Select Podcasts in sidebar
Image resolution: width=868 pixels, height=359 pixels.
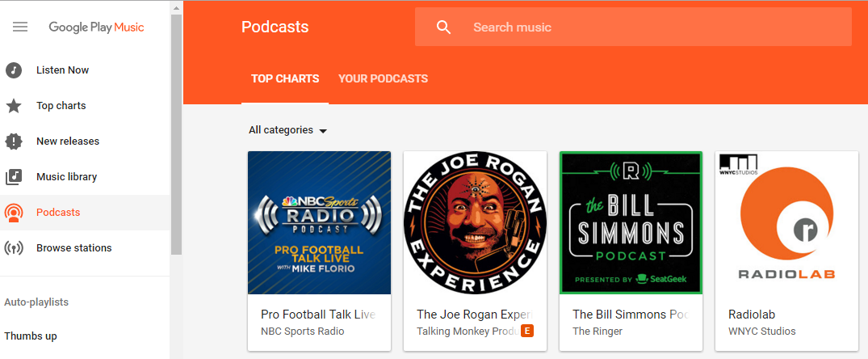tap(86, 212)
